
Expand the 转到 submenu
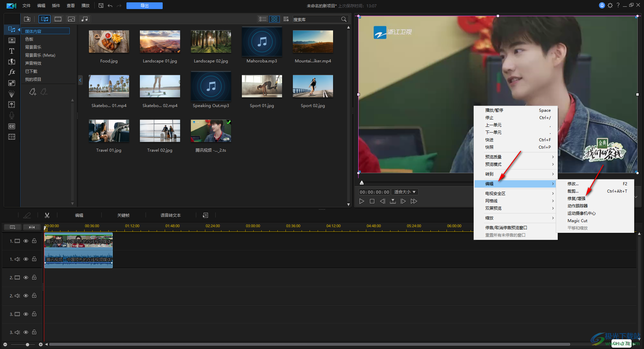516,174
